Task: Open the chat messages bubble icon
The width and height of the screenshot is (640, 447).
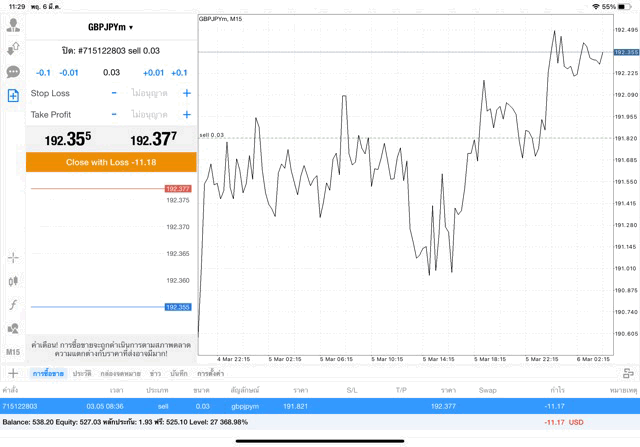Action: pos(13,72)
